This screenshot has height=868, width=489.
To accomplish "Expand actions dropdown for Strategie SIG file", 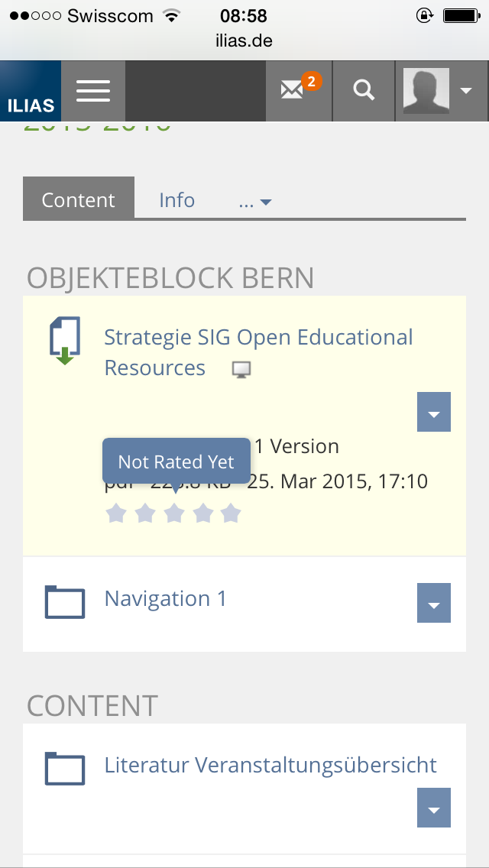I will (x=434, y=413).
